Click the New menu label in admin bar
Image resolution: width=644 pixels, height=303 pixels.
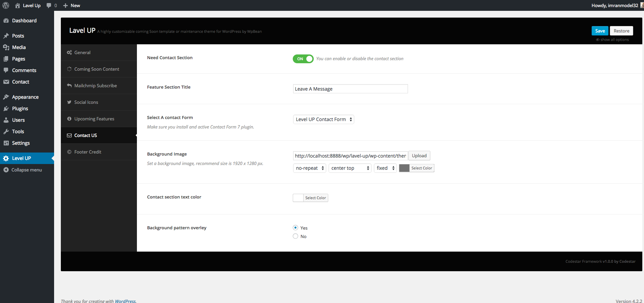75,5
